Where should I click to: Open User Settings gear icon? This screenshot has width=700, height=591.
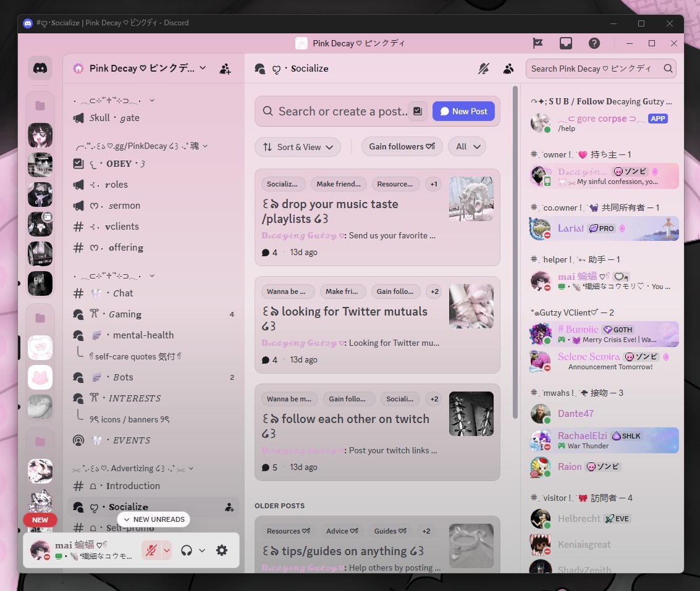coord(221,550)
